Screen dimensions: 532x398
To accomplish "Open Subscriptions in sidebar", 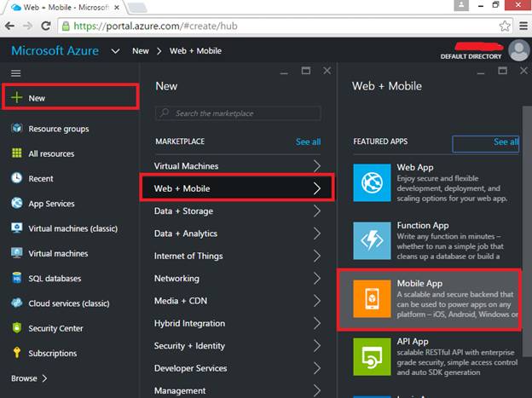I will point(53,353).
